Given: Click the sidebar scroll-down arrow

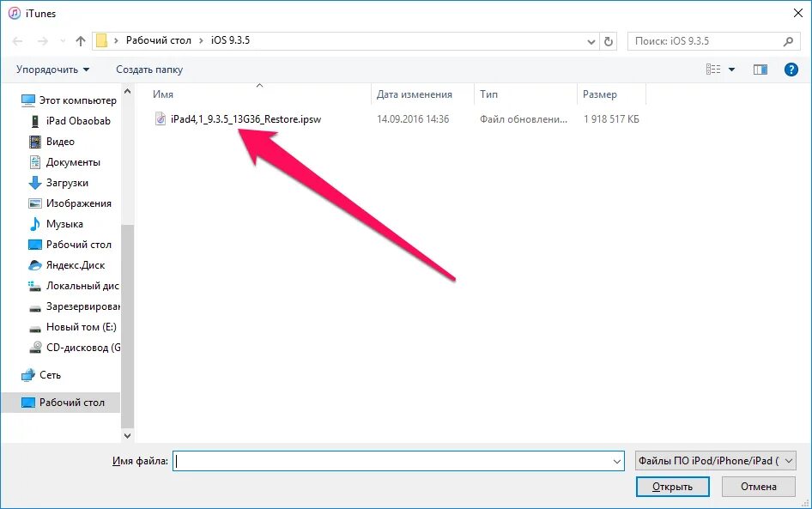Looking at the screenshot, I should pyautogui.click(x=127, y=436).
